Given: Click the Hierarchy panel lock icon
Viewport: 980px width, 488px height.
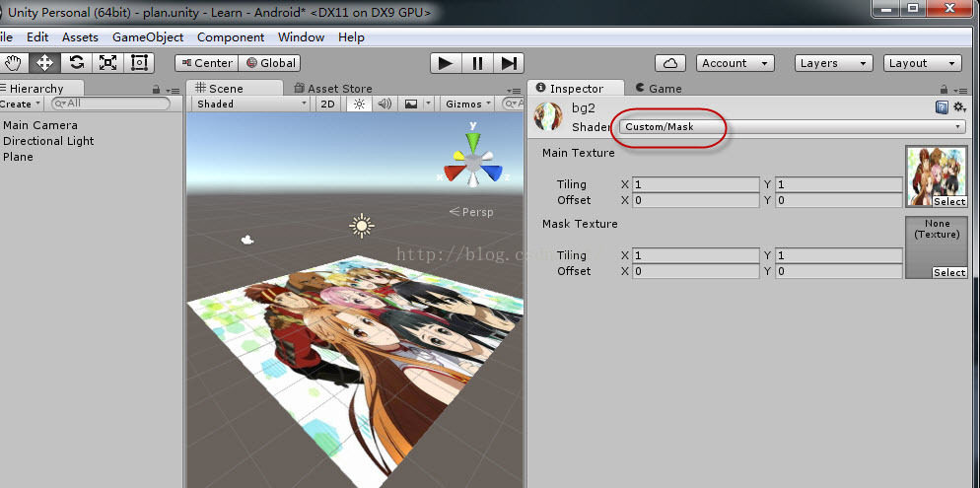Looking at the screenshot, I should [156, 90].
